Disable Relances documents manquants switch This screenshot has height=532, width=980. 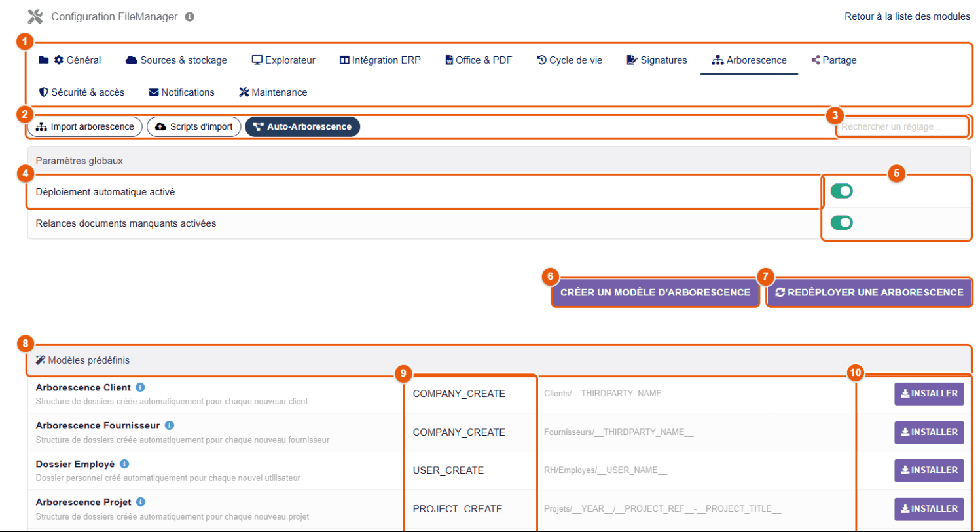(x=841, y=223)
